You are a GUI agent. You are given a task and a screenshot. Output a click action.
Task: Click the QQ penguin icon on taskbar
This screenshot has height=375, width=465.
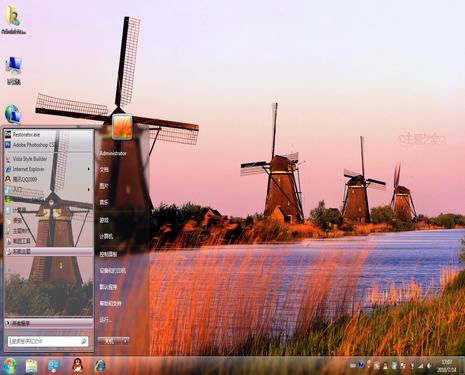tap(77, 366)
